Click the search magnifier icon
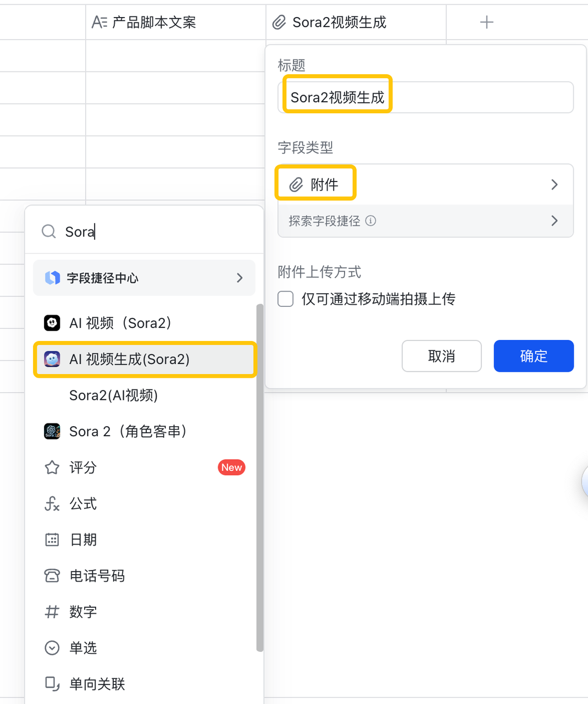Screen dimensions: 588x704 pos(49,231)
